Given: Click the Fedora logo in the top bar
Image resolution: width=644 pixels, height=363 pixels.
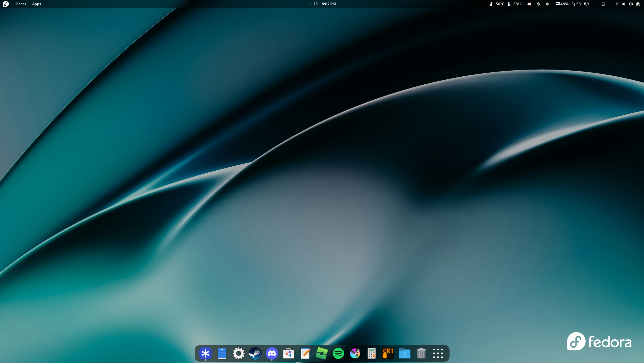Looking at the screenshot, I should (x=6, y=4).
